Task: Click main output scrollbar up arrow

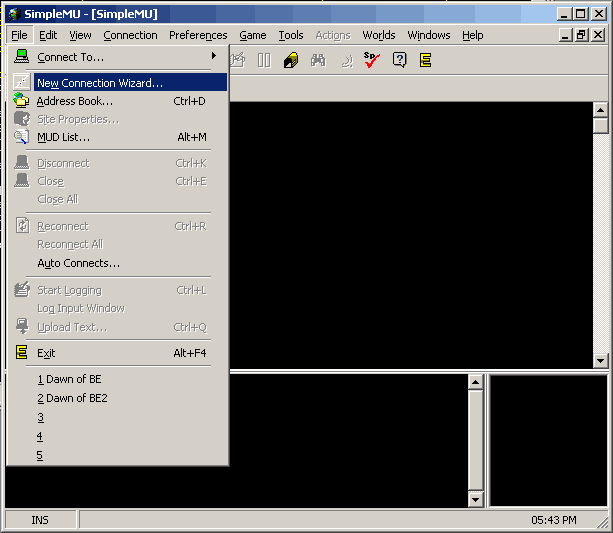Action: (600, 110)
